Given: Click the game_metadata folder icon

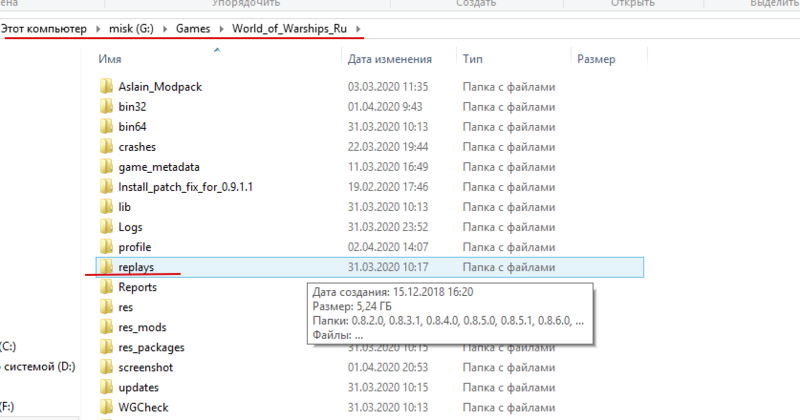Looking at the screenshot, I should pos(106,167).
